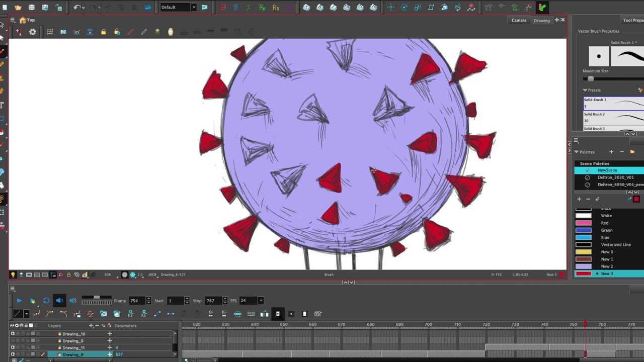Select the Drawing_9 layer name
Image resolution: width=644 pixels, height=362 pixels.
coord(73,341)
